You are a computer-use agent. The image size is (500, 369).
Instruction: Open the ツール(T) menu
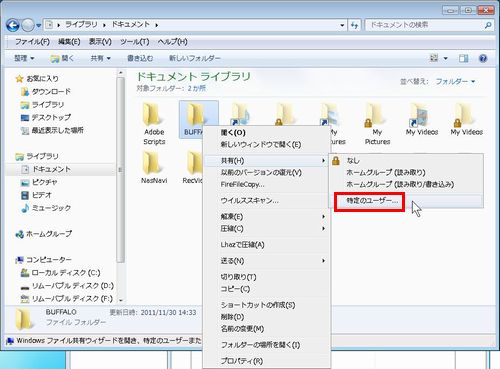click(x=135, y=42)
